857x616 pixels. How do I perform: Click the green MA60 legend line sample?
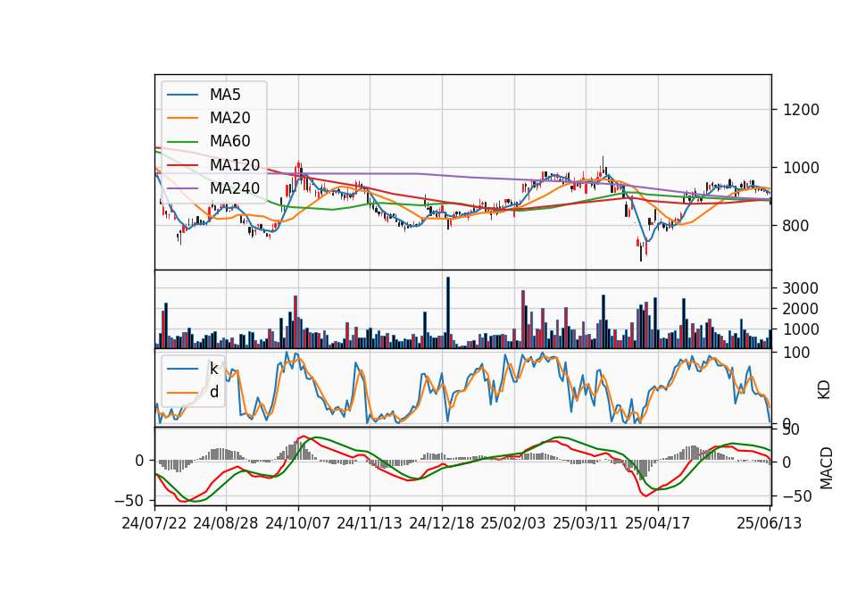coord(182,142)
